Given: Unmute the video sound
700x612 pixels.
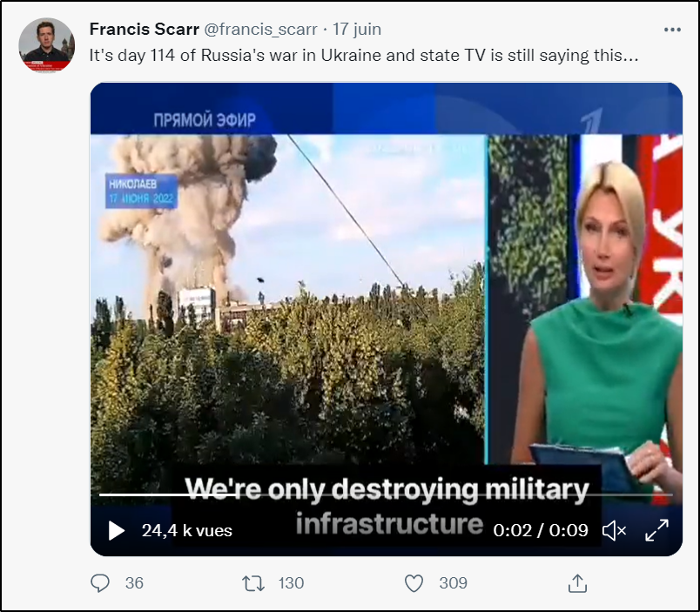Looking at the screenshot, I should coord(615,531).
